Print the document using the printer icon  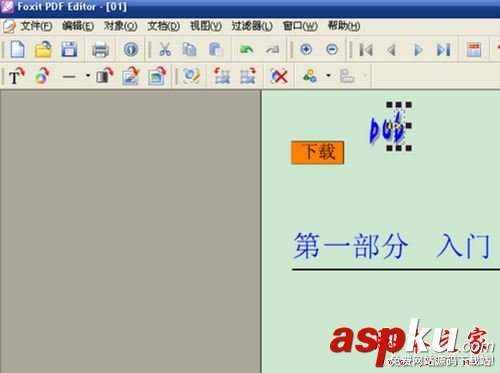100,50
